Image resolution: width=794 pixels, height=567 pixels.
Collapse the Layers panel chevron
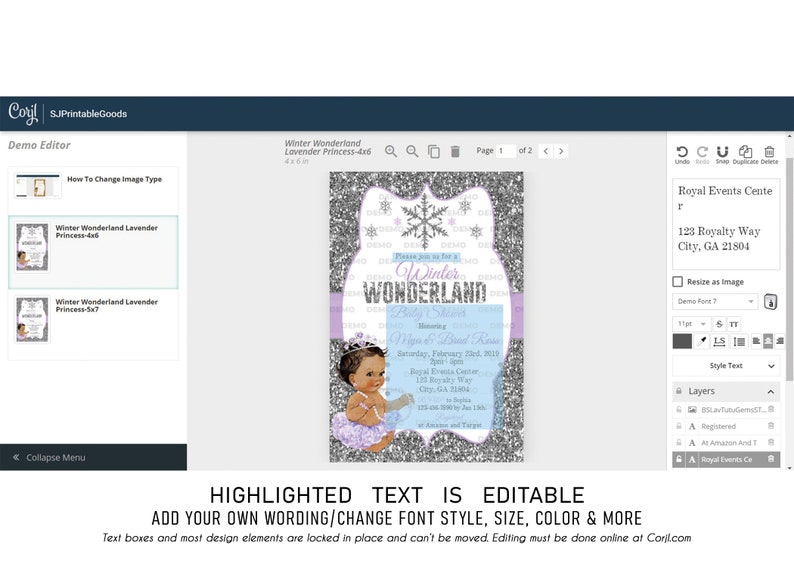(771, 391)
